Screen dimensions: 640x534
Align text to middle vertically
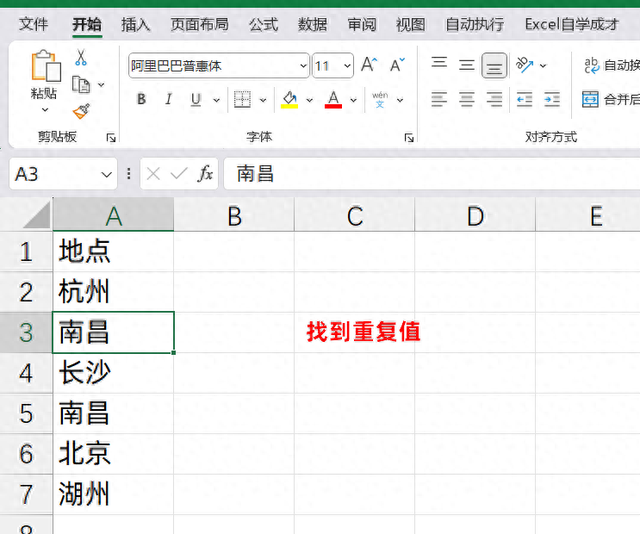(x=467, y=65)
